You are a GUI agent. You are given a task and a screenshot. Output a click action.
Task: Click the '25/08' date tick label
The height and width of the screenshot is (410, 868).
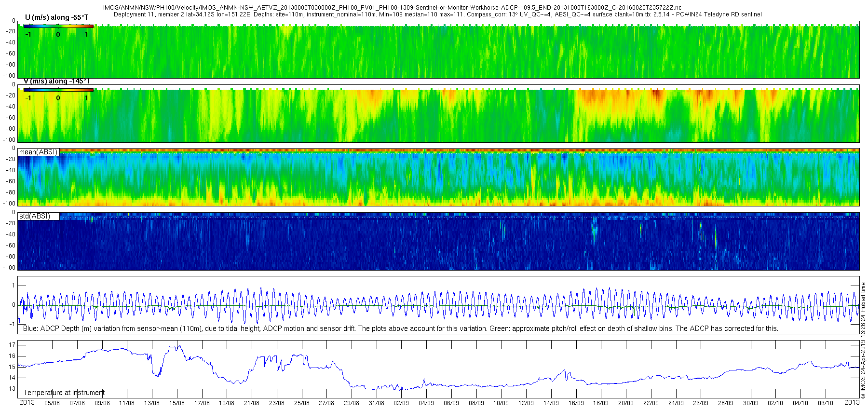coord(301,403)
